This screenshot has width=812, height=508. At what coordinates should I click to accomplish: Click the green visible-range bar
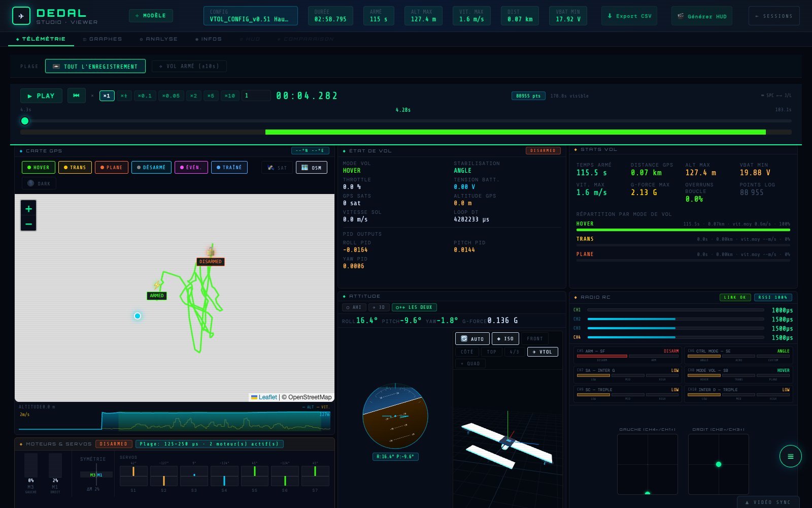point(515,132)
